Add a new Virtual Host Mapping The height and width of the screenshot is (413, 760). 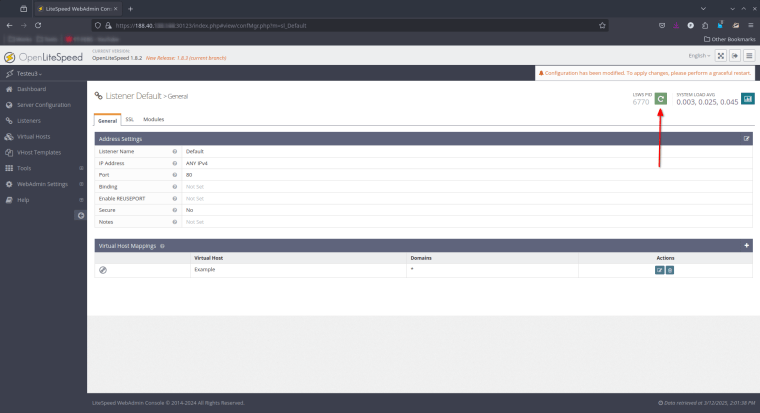pos(746,246)
